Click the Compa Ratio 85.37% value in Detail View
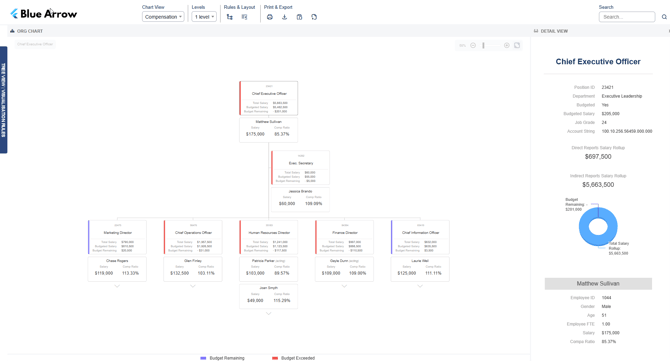This screenshot has height=361, width=670. [609, 342]
